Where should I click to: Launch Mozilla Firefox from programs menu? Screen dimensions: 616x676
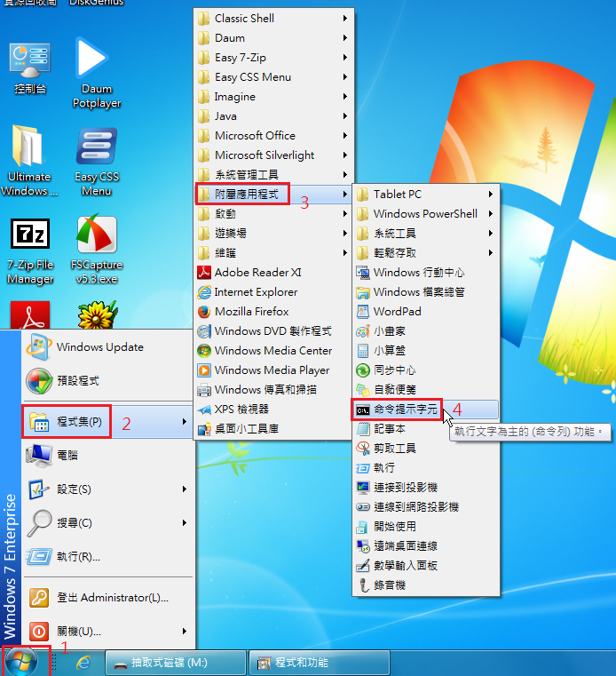click(x=273, y=311)
